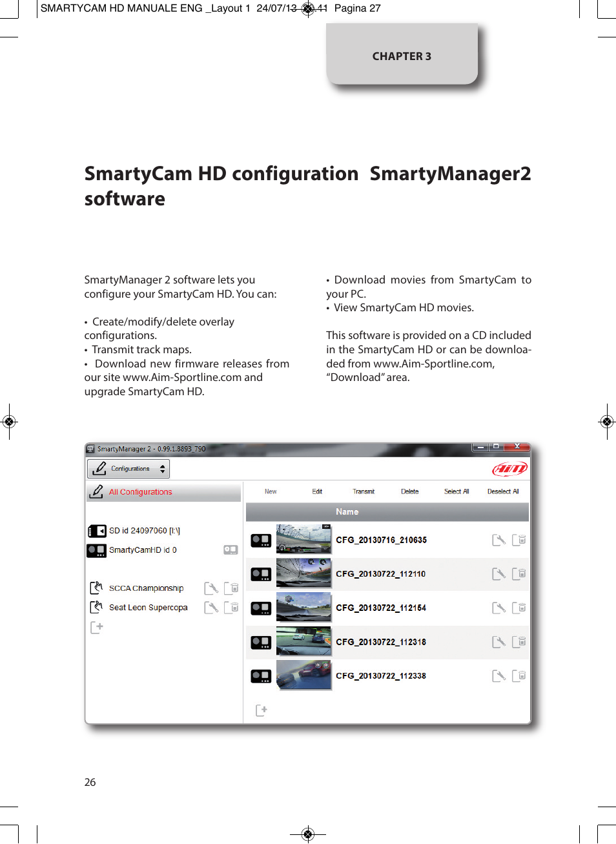Delete CFG_20130716_210635 with trash icon

(519, 540)
